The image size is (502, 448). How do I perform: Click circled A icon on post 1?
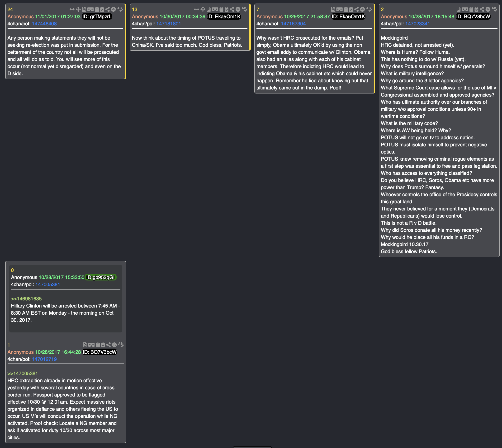click(x=114, y=345)
